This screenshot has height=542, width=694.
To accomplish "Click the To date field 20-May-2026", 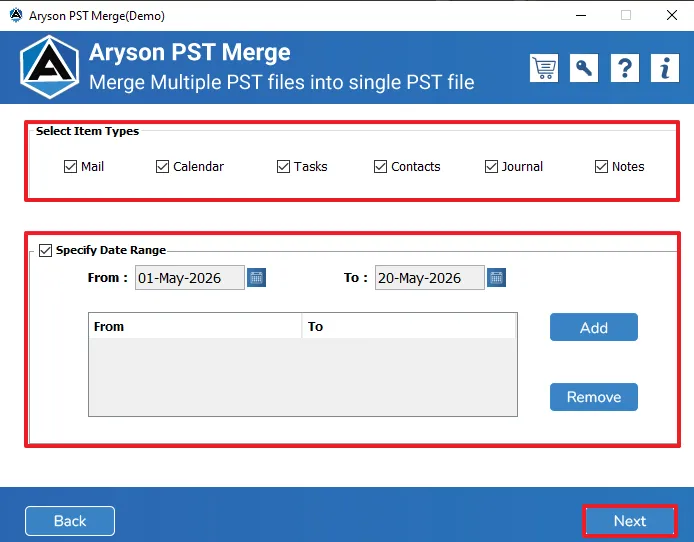I will click(429, 278).
